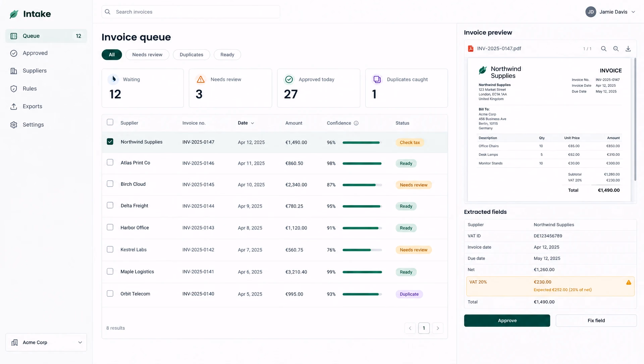Check the Birch Cloud row checkbox

pos(110,184)
